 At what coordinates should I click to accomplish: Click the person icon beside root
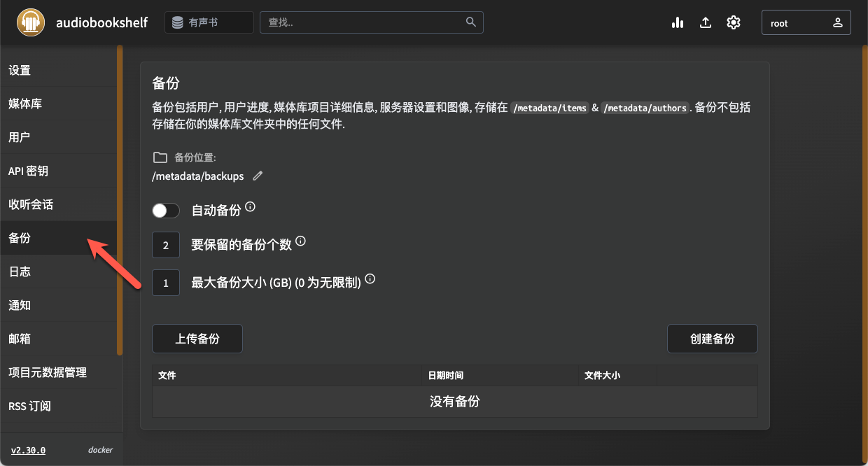[838, 22]
